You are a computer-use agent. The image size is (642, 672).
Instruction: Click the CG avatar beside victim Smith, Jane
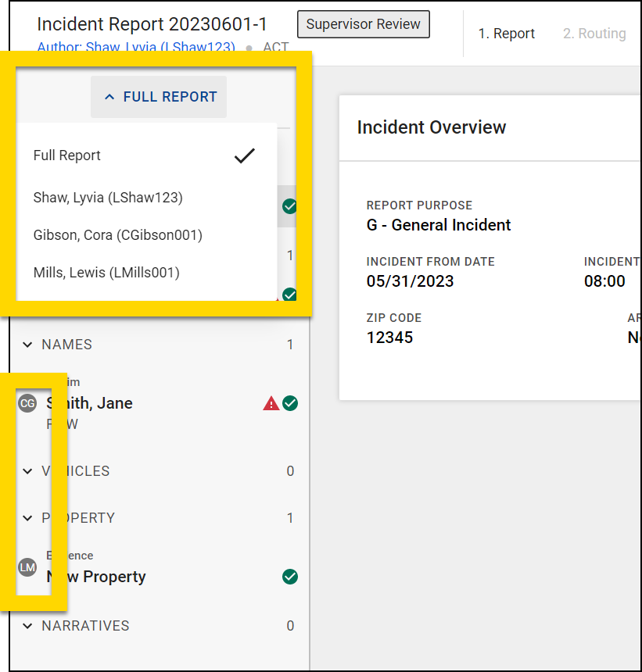pyautogui.click(x=28, y=403)
